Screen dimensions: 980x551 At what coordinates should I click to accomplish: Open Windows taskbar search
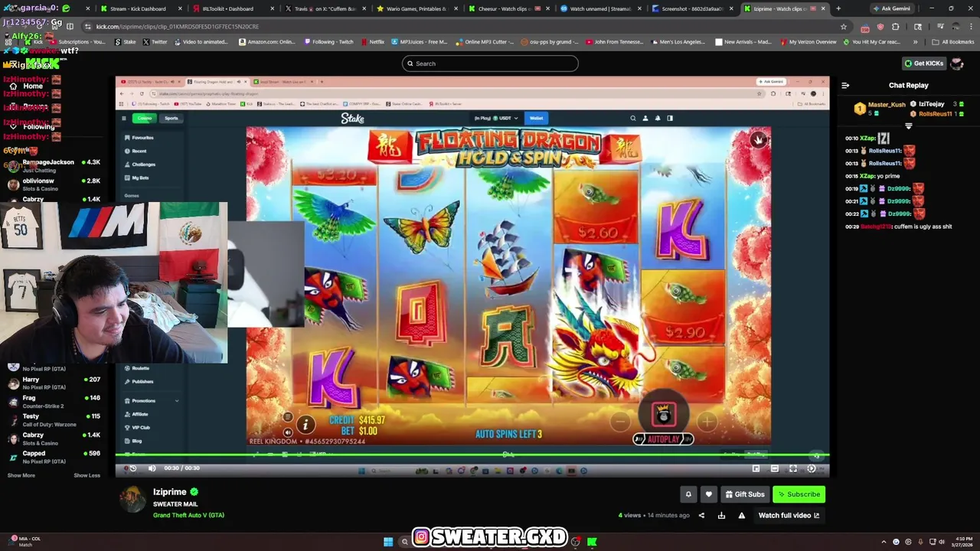pyautogui.click(x=404, y=542)
